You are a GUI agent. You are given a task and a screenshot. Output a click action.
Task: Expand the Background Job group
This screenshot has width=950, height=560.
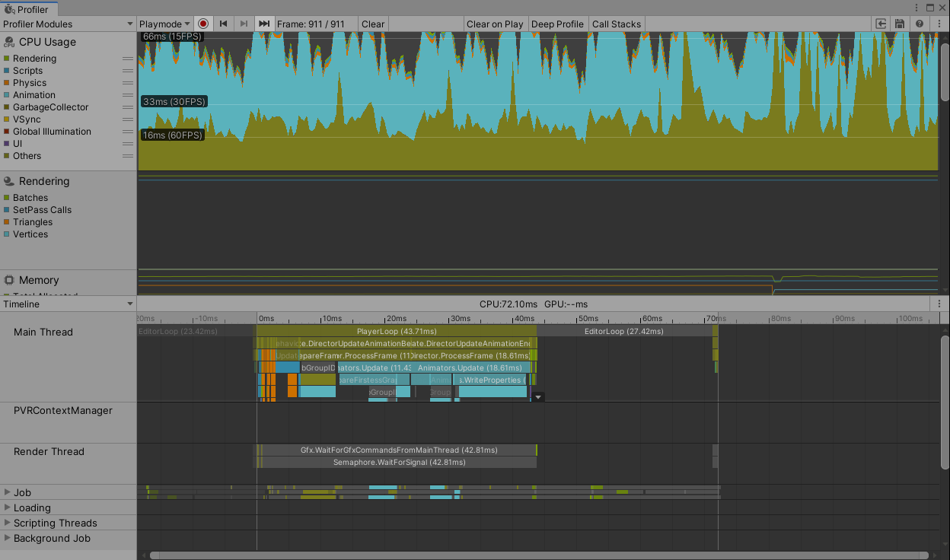click(x=8, y=538)
